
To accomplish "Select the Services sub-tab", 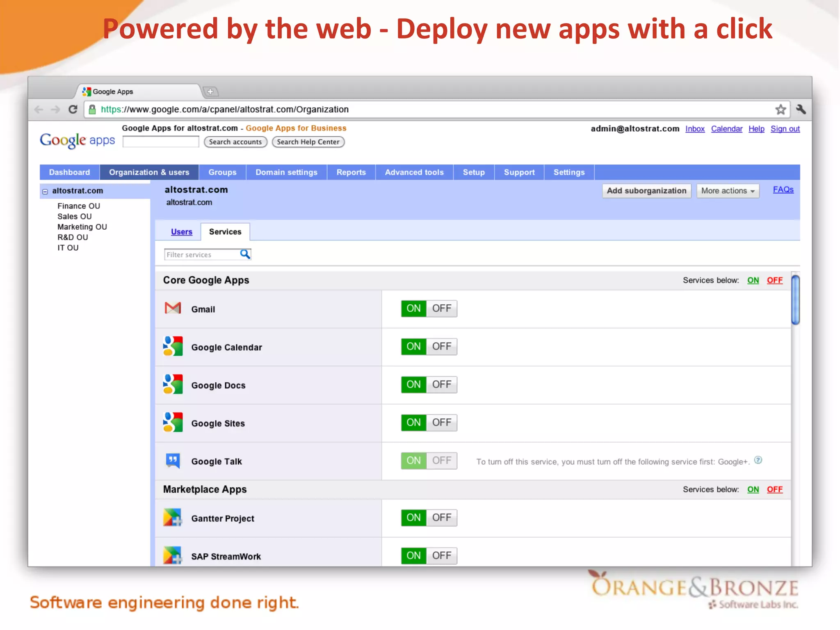I will (225, 232).
